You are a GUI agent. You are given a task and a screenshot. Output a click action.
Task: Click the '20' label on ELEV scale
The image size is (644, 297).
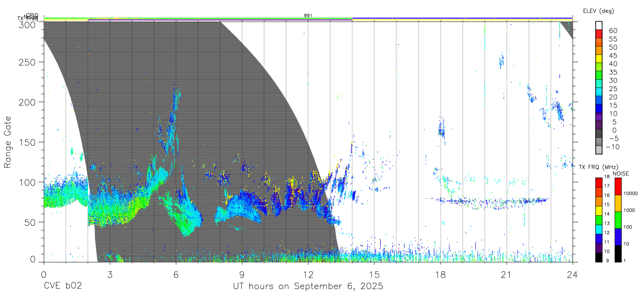point(613,97)
